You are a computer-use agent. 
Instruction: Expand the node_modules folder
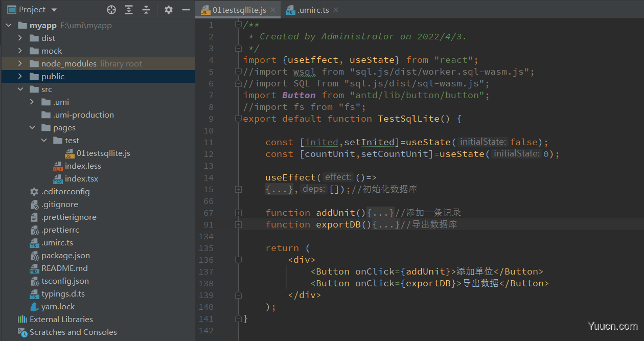pos(20,64)
